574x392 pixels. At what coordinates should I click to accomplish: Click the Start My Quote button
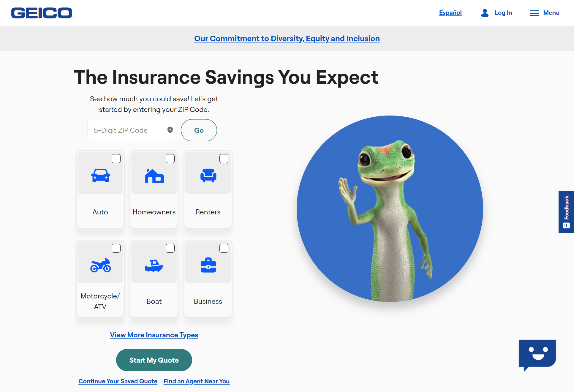click(154, 360)
